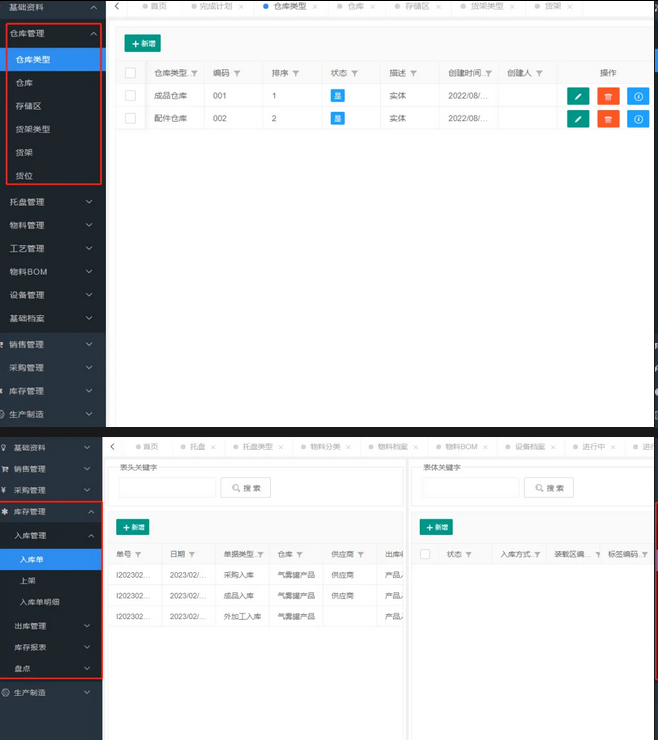
Task: Click filter icon next to 单据类型 column
Action: tap(261, 555)
